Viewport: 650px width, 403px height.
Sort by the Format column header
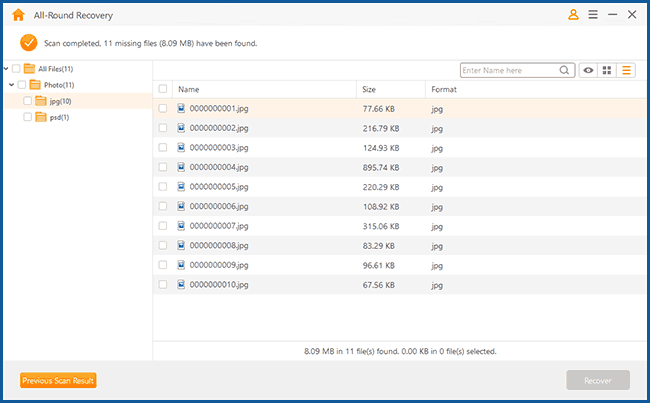tap(444, 89)
